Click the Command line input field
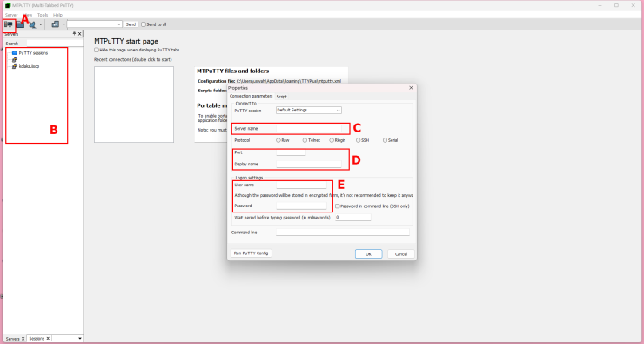Image resolution: width=644 pixels, height=344 pixels. click(343, 233)
